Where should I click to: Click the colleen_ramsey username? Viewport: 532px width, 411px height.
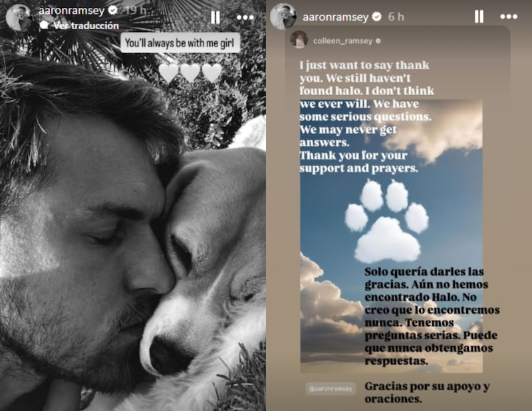tap(342, 41)
